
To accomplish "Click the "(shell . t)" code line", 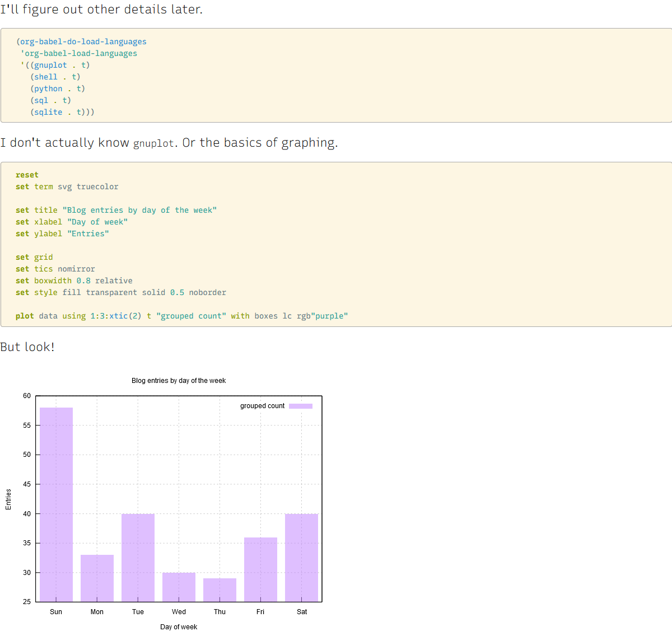I will 55,77.
